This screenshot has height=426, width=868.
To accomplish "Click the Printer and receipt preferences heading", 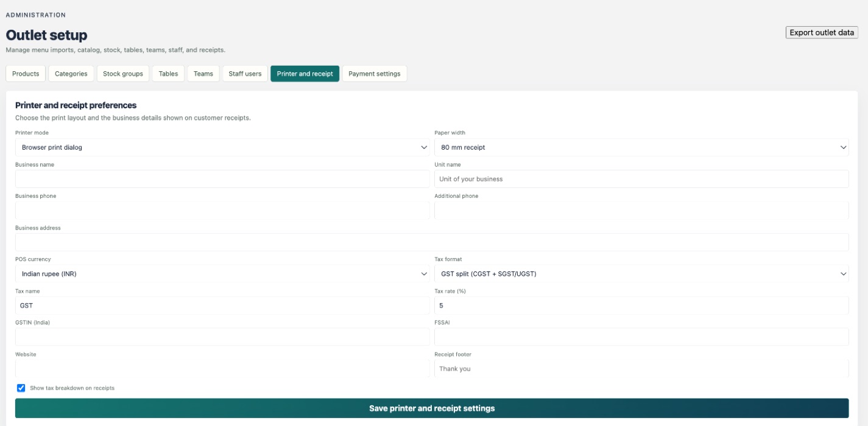I will (76, 105).
